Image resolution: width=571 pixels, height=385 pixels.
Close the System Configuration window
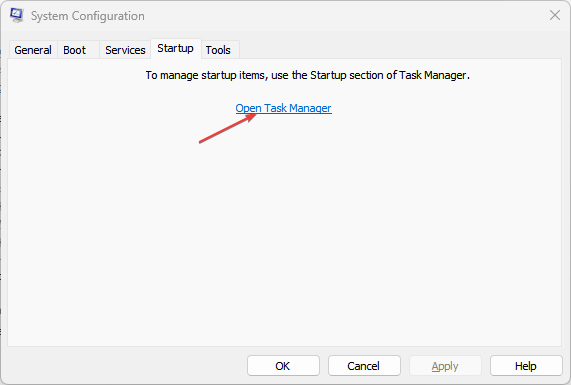click(555, 15)
